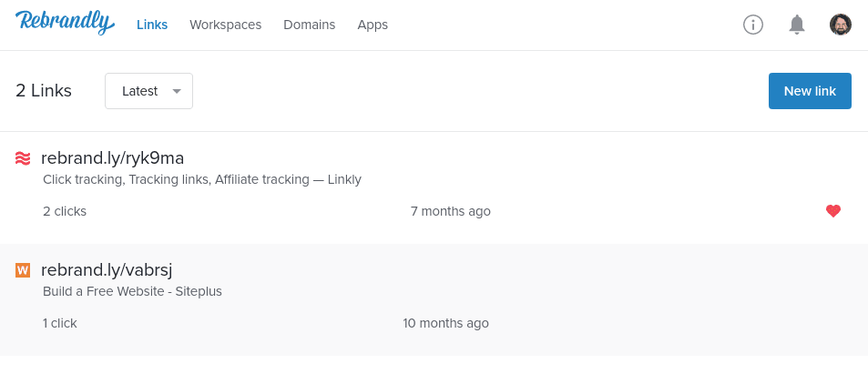Open the notifications bell

(797, 25)
